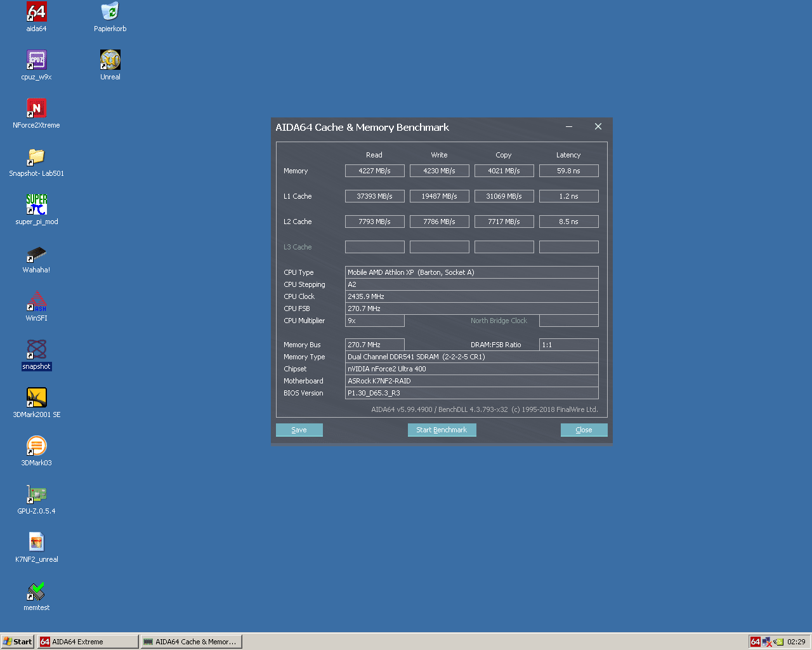Image resolution: width=812 pixels, height=650 pixels.
Task: Open the Windows Start menu
Action: tap(17, 642)
